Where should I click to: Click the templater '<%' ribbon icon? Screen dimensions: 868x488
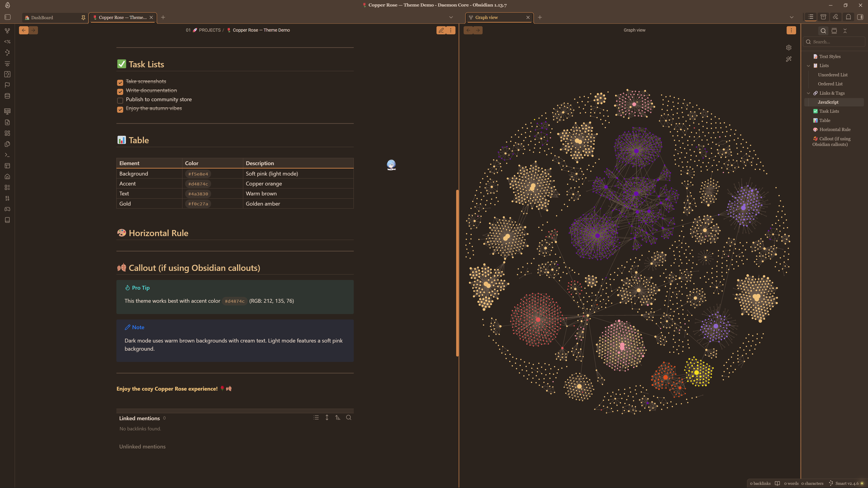click(7, 42)
